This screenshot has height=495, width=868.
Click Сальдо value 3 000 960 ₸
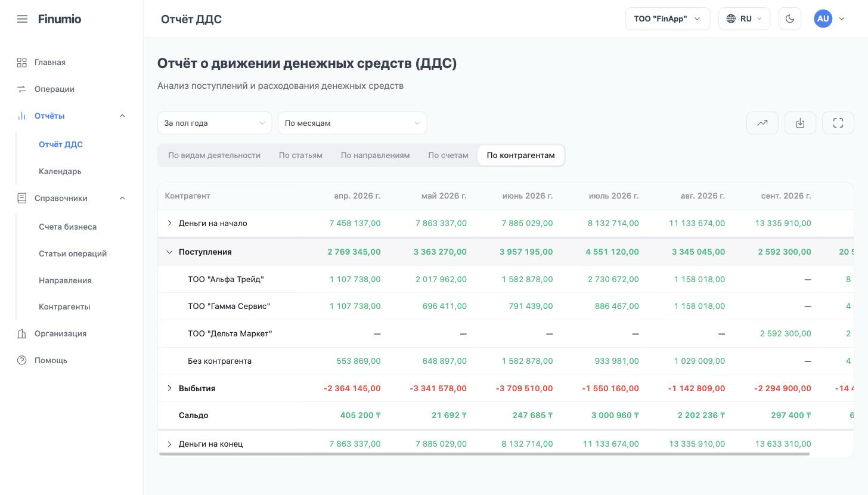pos(615,415)
